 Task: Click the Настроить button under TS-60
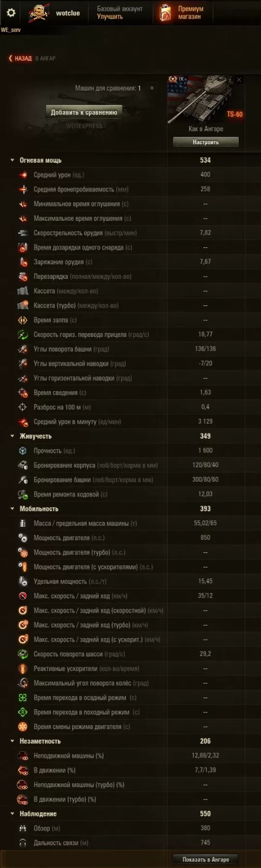click(206, 142)
